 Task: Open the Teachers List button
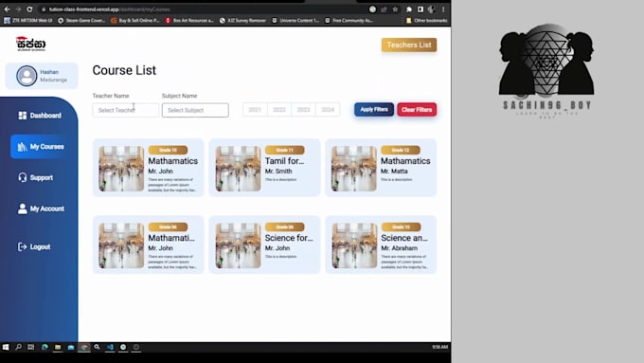pyautogui.click(x=409, y=45)
